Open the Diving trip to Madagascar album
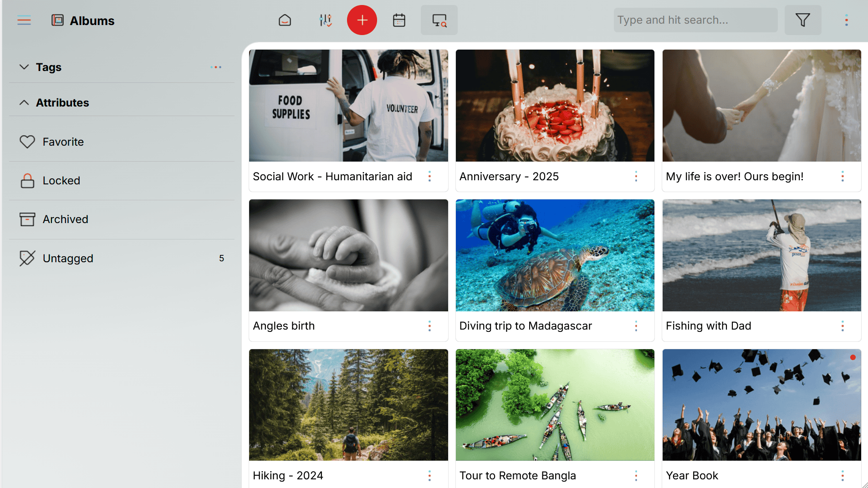Screen dimensions: 868x488 point(555,255)
